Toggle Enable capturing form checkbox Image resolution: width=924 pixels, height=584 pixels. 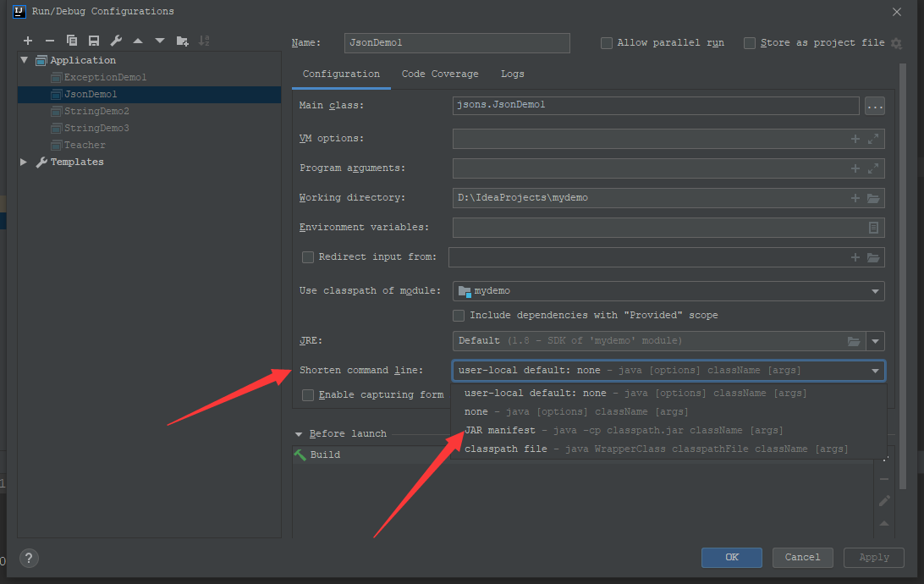[308, 394]
